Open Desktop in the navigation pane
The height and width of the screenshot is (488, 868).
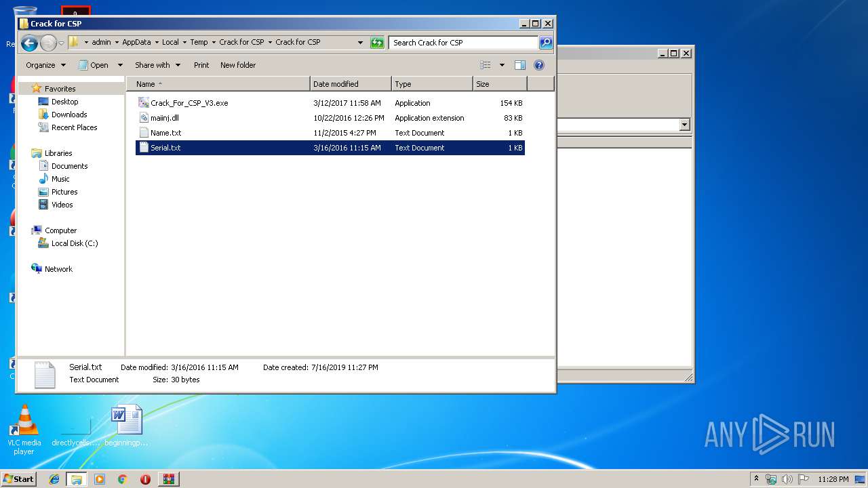pyautogui.click(x=64, y=102)
